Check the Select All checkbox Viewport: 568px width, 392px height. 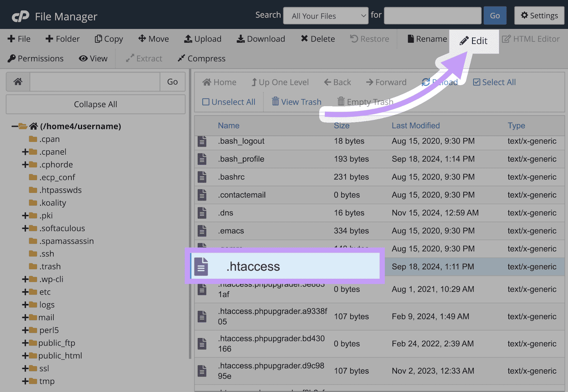[x=477, y=82]
